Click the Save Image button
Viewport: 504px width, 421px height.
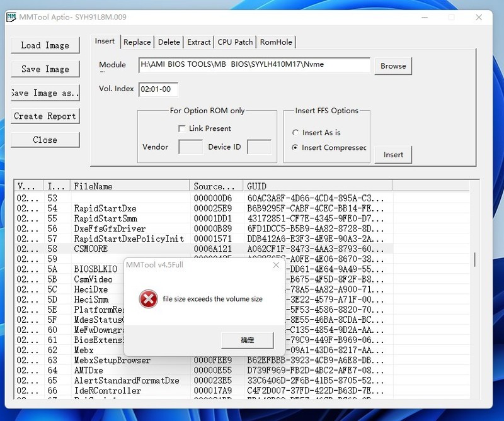pos(45,69)
